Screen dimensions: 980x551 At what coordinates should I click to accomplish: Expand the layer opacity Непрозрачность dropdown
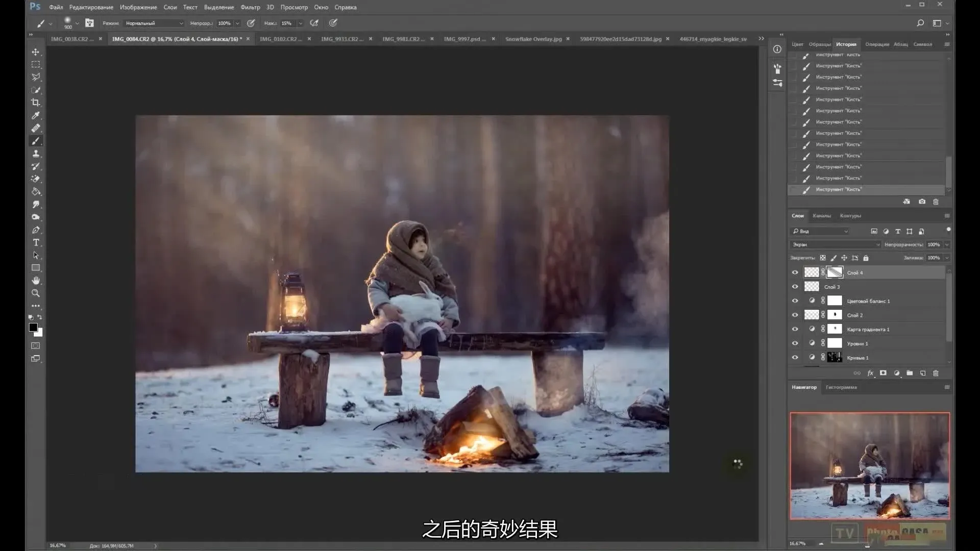pos(947,244)
